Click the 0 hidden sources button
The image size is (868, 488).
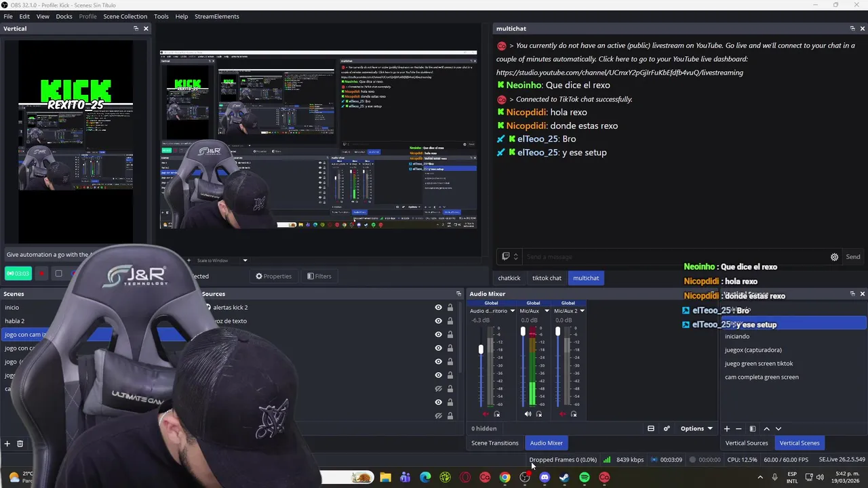click(484, 428)
